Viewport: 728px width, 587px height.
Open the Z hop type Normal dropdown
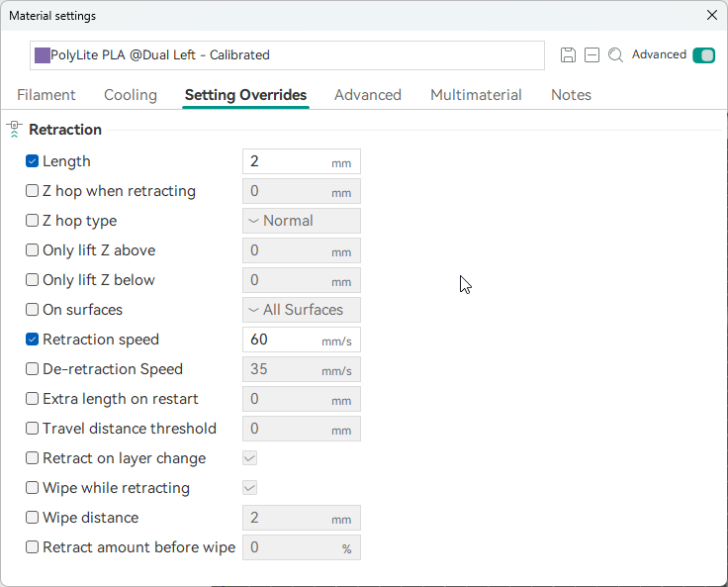(301, 221)
